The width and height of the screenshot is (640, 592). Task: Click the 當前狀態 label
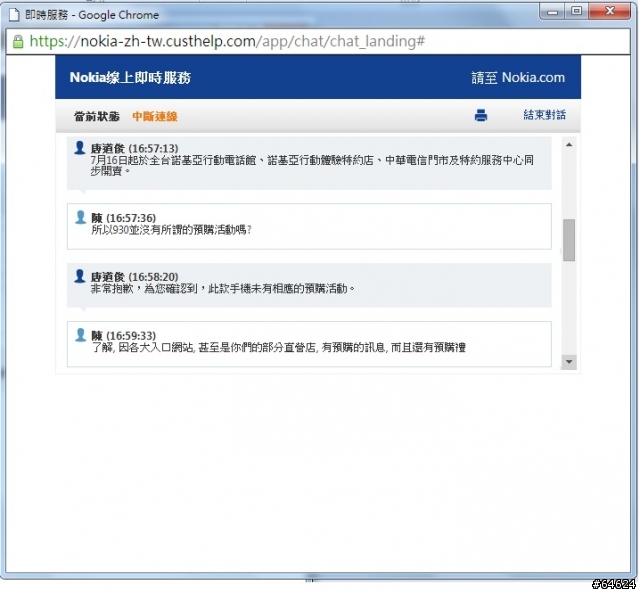pyautogui.click(x=97, y=117)
